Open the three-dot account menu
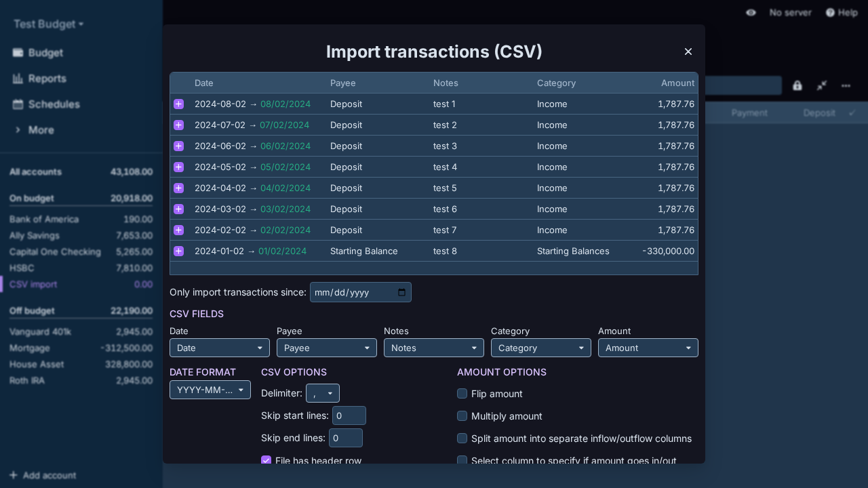Viewport: 868px width, 488px height. click(846, 85)
